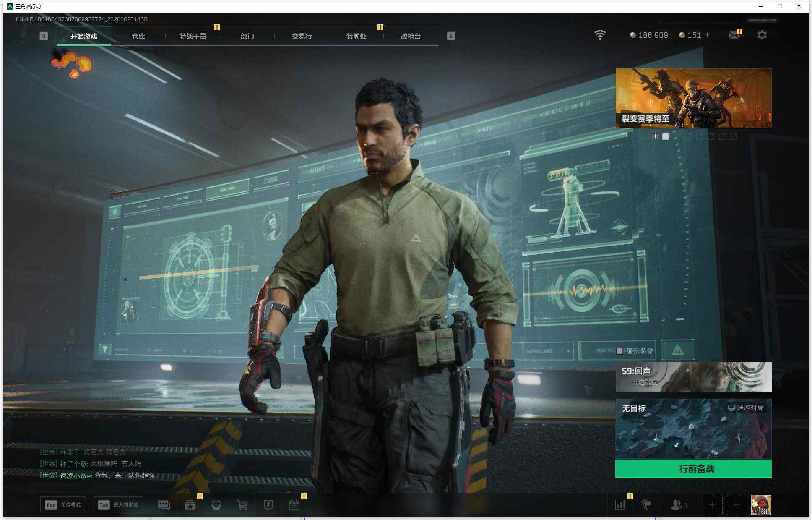Open the friends list icon

(x=676, y=505)
